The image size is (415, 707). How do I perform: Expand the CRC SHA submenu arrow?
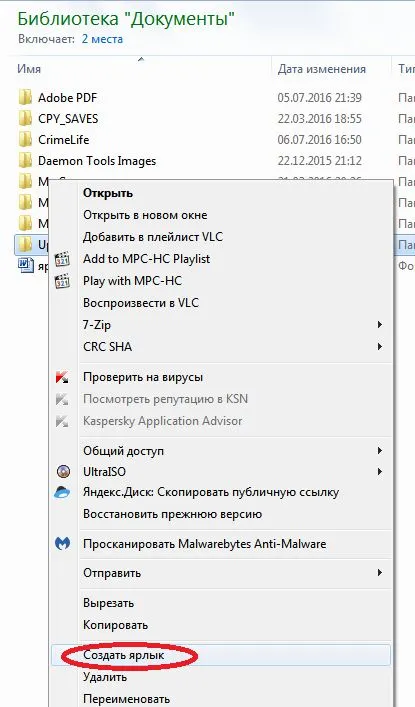[x=380, y=347]
